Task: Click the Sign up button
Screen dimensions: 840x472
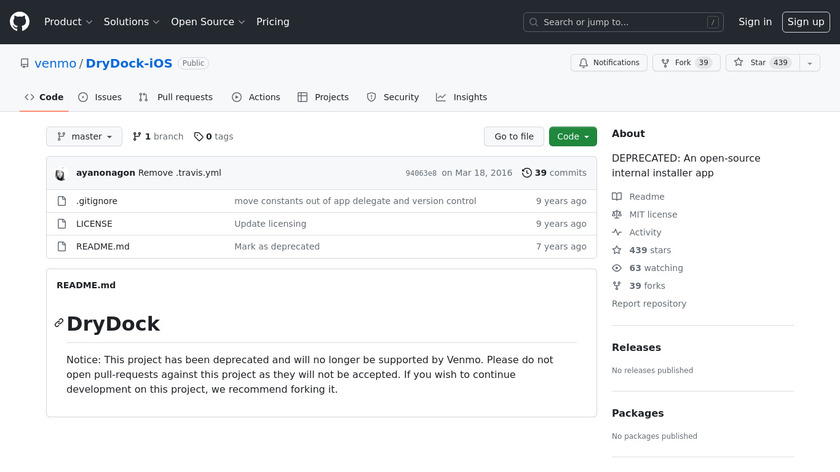Action: (806, 22)
